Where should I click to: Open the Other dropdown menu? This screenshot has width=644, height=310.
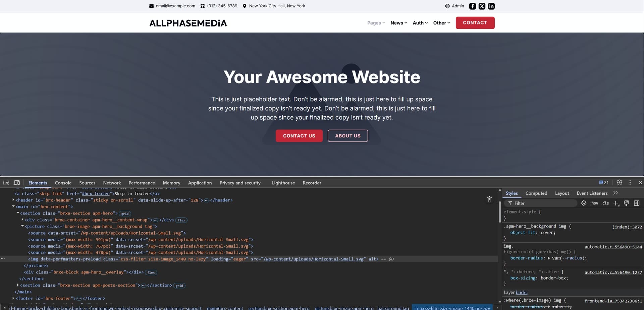point(441,23)
